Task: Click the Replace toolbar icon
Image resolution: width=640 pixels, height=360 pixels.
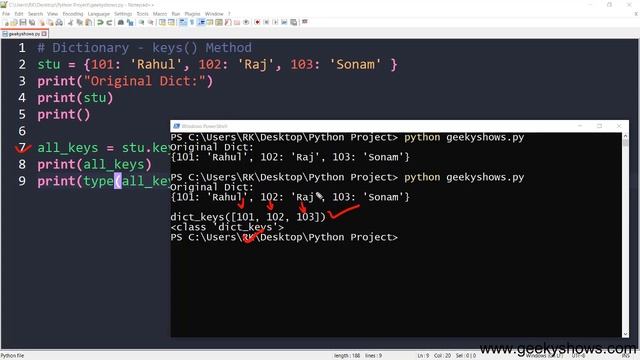Action: click(130, 22)
